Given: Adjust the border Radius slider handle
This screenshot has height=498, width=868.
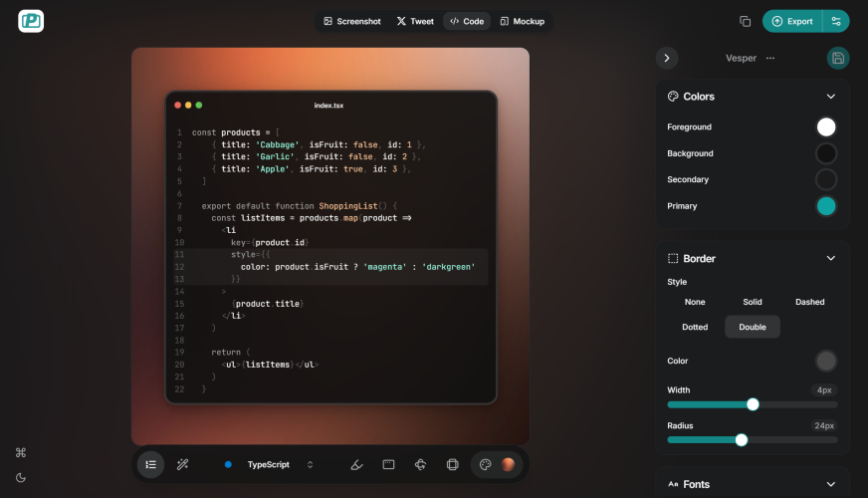Looking at the screenshot, I should 742,440.
